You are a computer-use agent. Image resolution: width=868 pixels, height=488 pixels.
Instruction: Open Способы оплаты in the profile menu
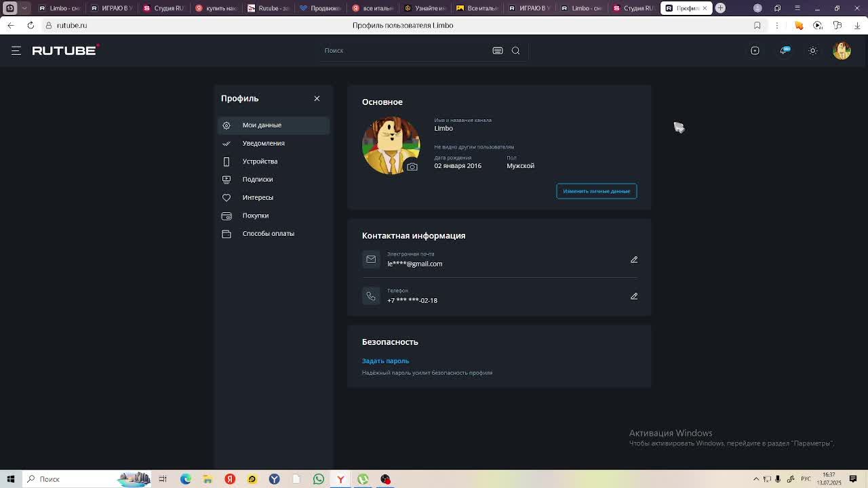tap(273, 233)
